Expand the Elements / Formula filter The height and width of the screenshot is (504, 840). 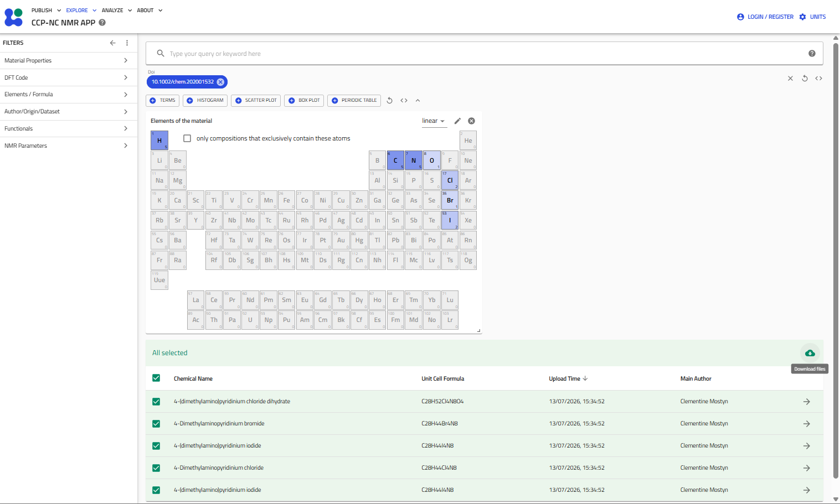69,95
